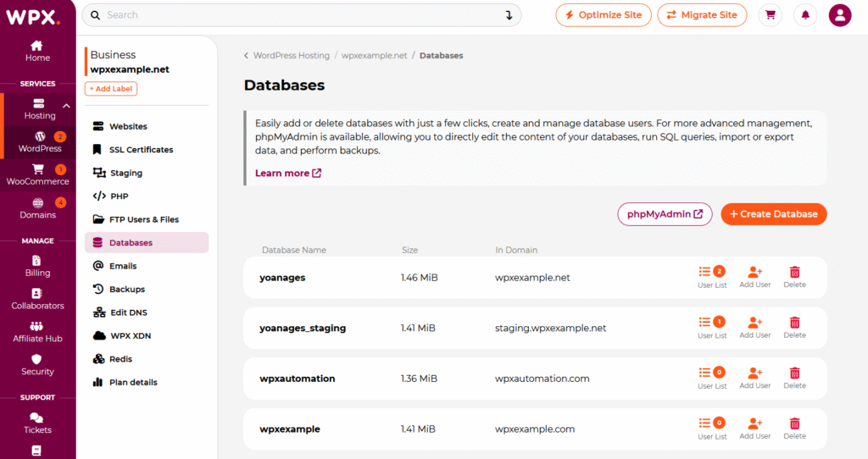The height and width of the screenshot is (459, 868).
Task: Click Size column header
Action: coord(409,250)
